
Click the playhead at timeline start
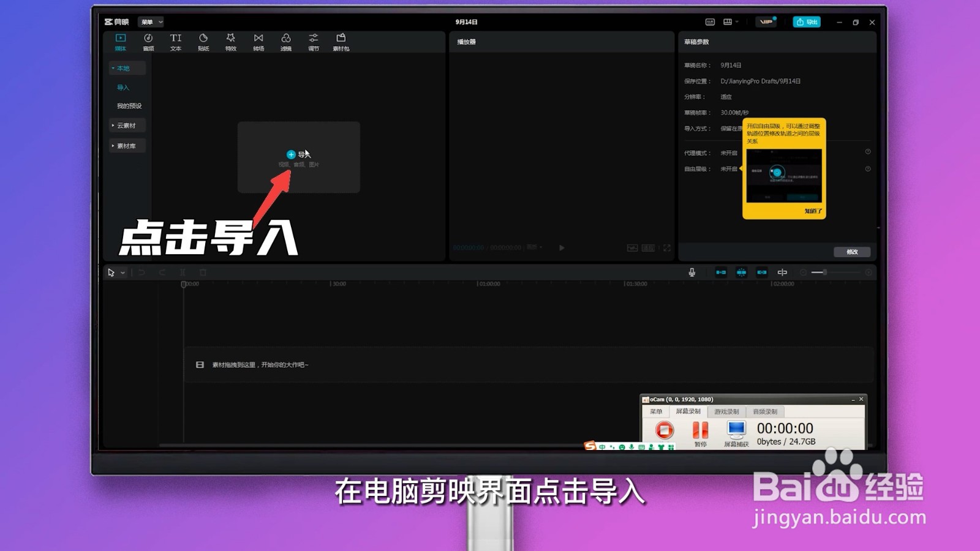pyautogui.click(x=183, y=285)
